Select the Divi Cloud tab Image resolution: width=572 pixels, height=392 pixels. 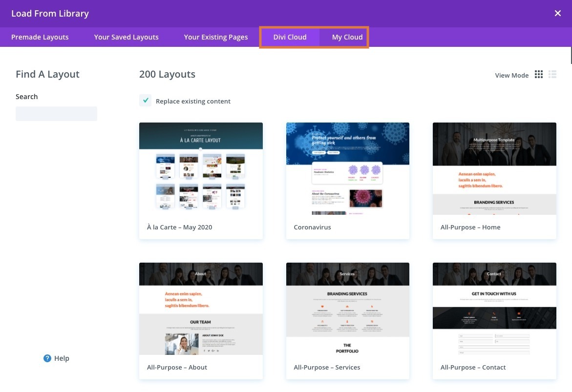290,37
